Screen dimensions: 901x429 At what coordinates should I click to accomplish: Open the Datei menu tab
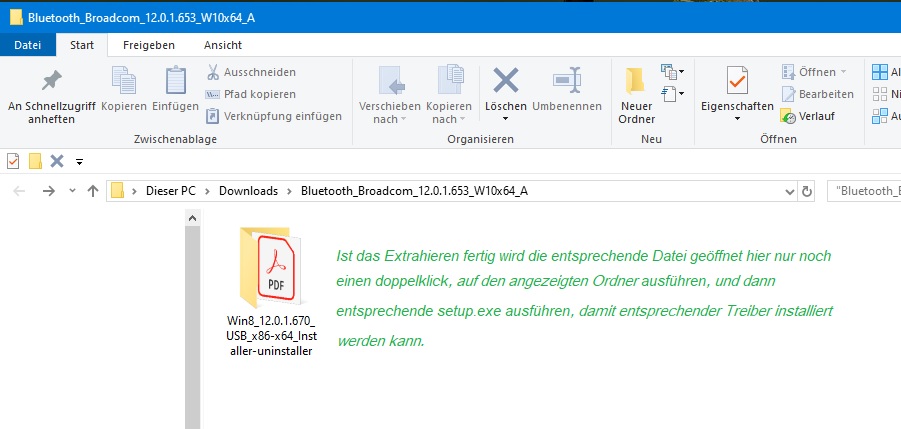28,45
